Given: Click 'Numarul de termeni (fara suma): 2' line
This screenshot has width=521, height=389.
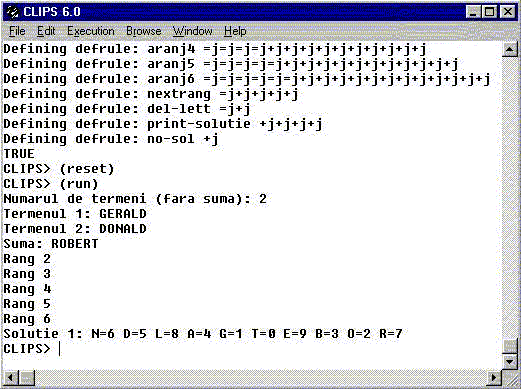Looking at the screenshot, I should point(135,199).
